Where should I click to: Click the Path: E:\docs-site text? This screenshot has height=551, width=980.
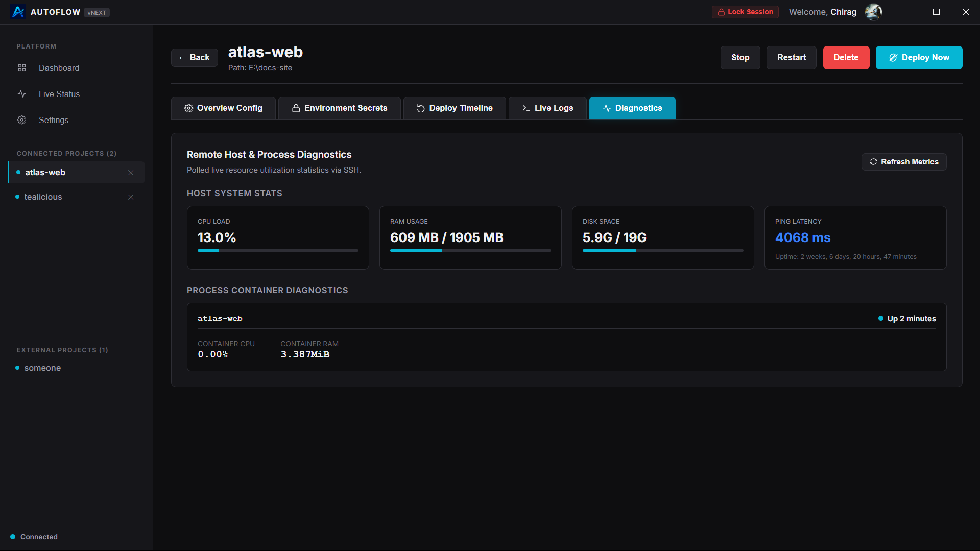tap(260, 68)
